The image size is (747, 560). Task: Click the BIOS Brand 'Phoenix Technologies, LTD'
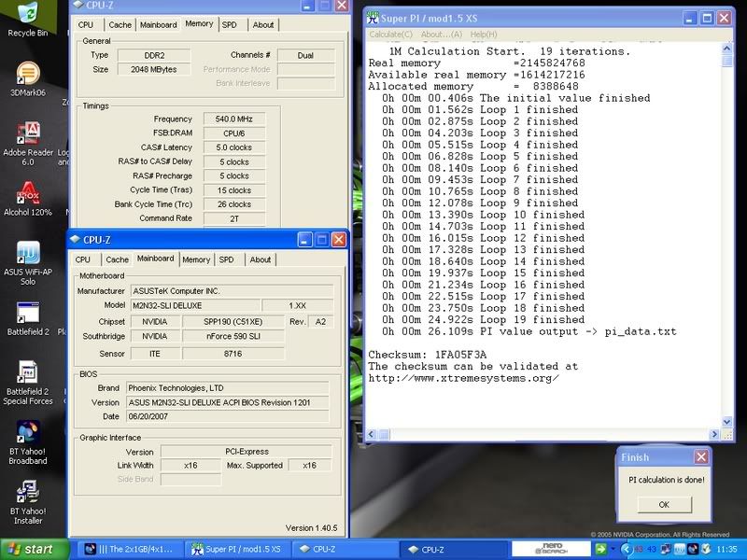pos(227,388)
